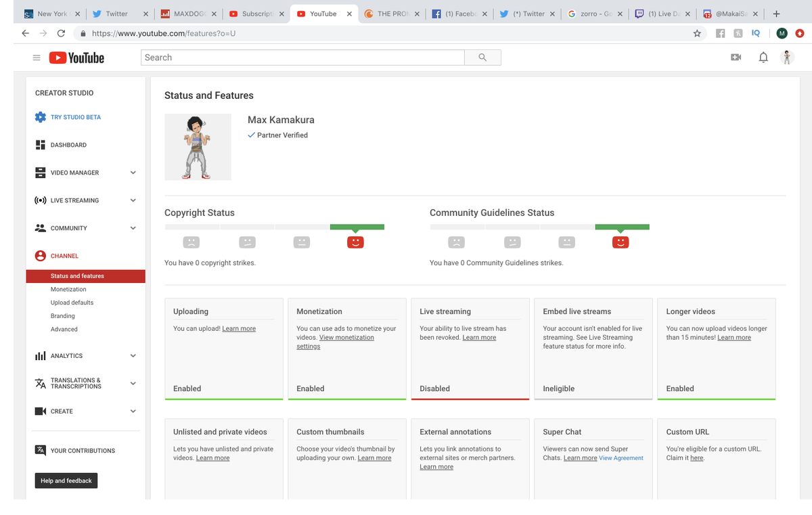Open the Super Chat View Agreement link
The image size is (812, 515).
tap(621, 458)
